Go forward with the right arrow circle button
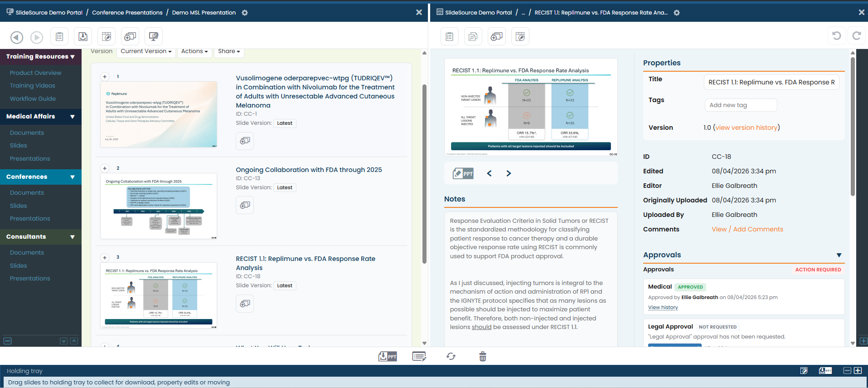Viewport: 868px width, 388px height. [37, 37]
